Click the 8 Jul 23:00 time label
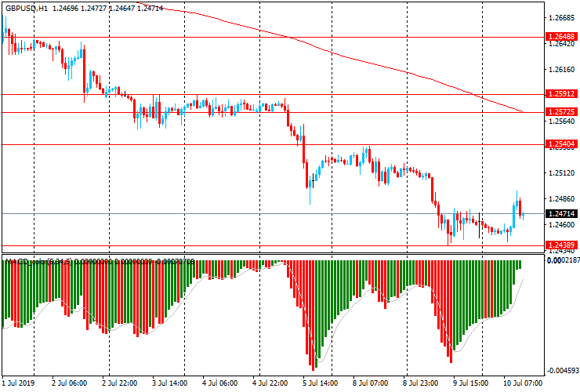This screenshot has height=392, width=580. pyautogui.click(x=421, y=383)
